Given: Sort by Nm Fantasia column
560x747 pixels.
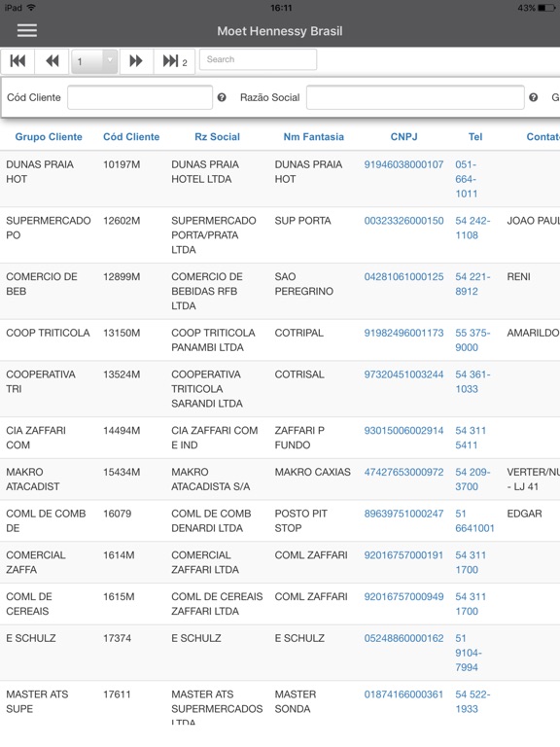Looking at the screenshot, I should click(313, 137).
